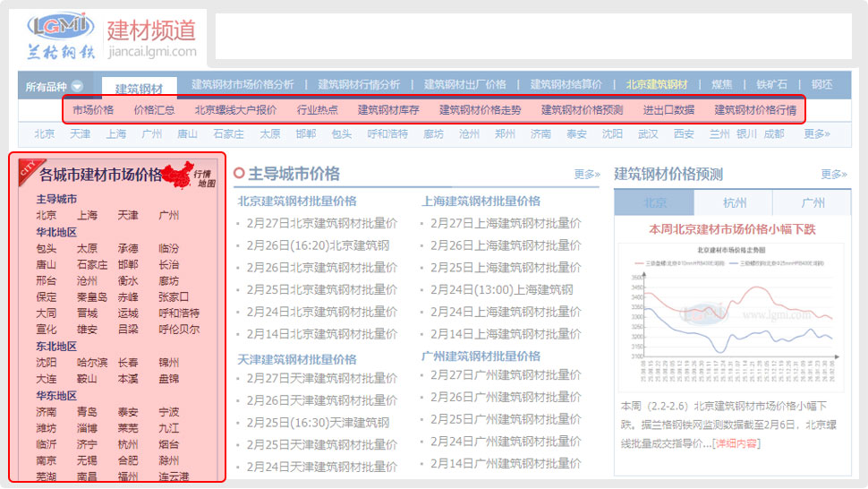Open 更多» at end of city row
This screenshot has width=868, height=489.
tap(816, 133)
